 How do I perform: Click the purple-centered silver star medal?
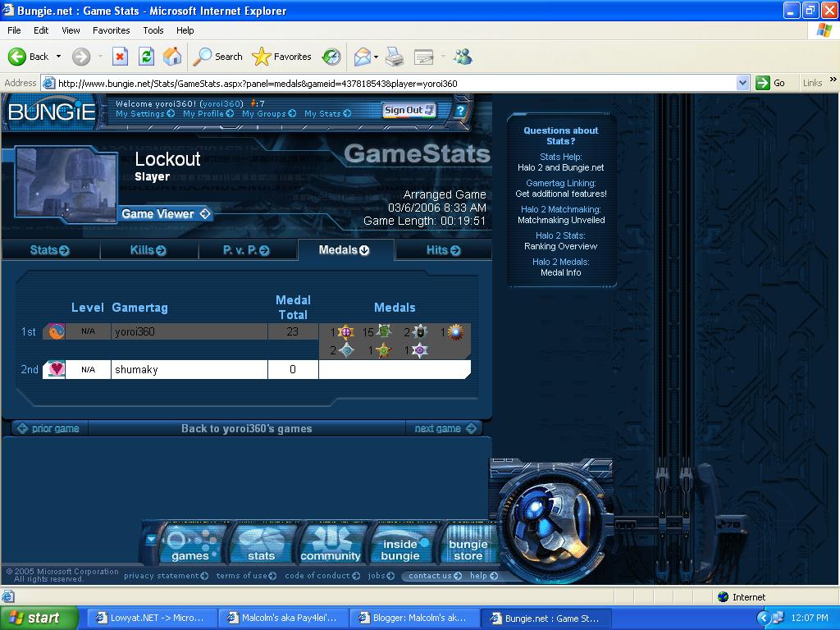[x=419, y=350]
